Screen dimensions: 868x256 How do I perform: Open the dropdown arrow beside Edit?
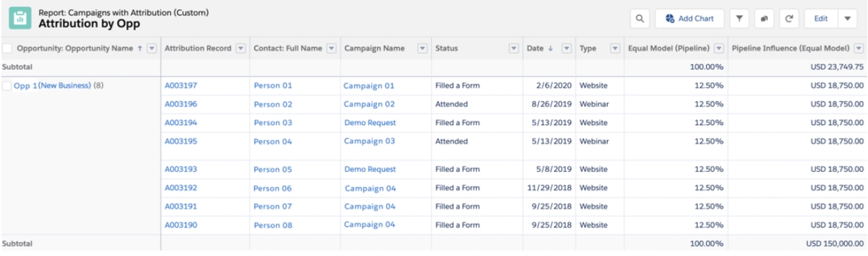tap(849, 19)
